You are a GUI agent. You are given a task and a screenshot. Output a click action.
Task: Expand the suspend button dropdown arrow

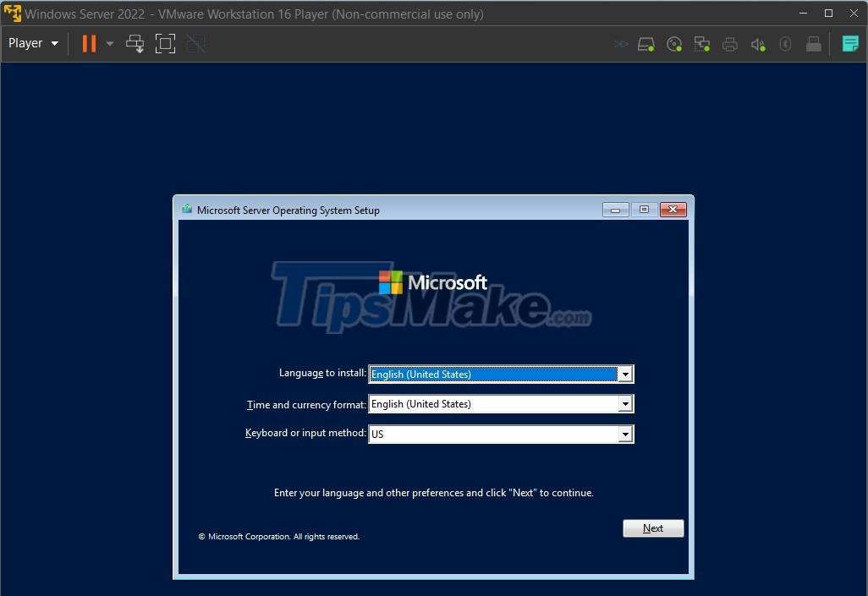pos(108,44)
